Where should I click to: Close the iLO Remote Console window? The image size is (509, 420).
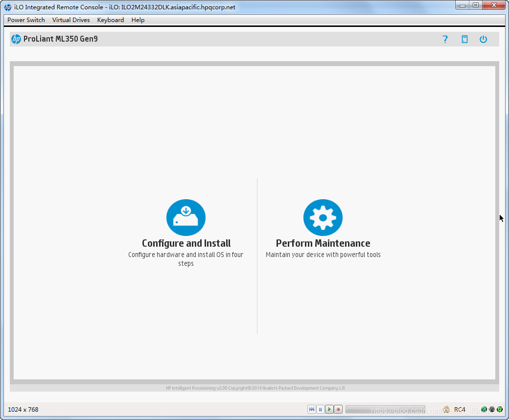(x=494, y=5)
